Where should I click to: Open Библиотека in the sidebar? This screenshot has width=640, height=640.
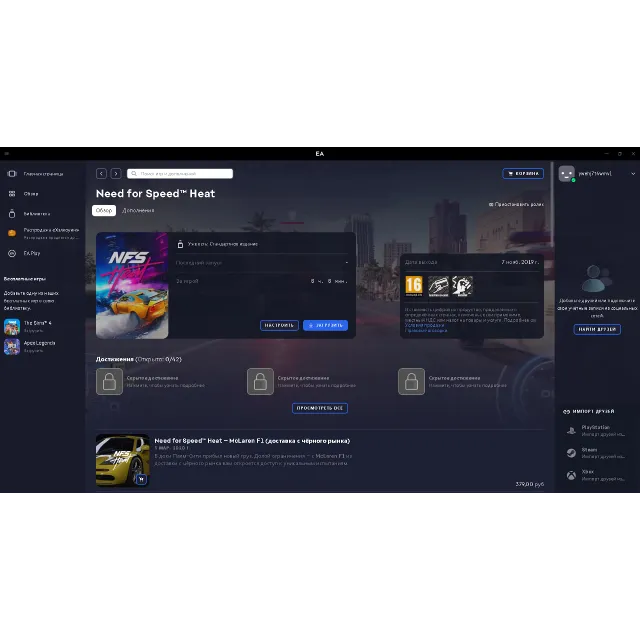pyautogui.click(x=37, y=213)
